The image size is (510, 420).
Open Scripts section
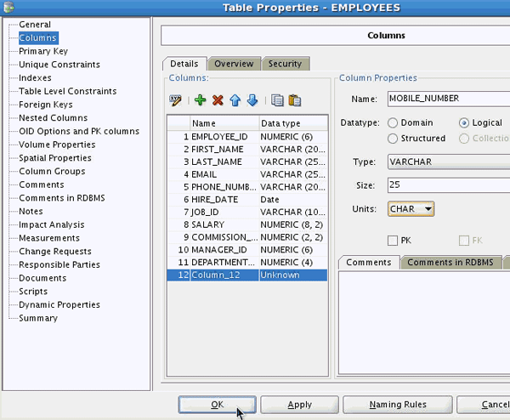33,292
